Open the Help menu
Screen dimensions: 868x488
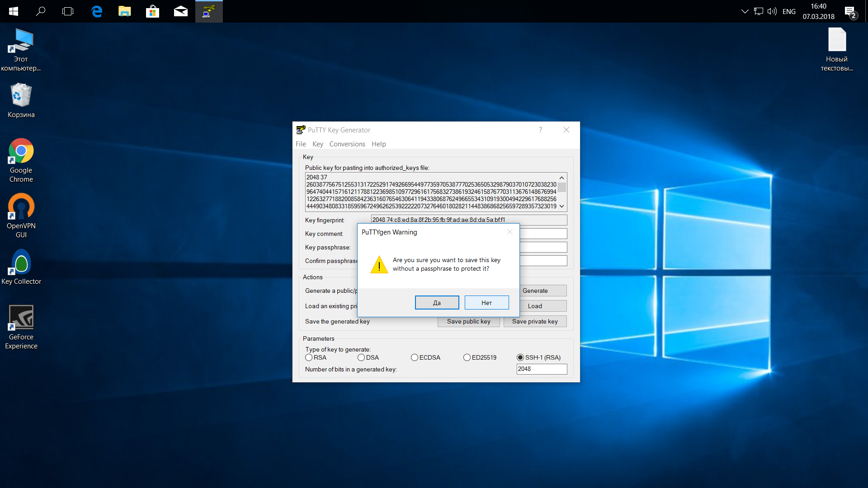379,144
